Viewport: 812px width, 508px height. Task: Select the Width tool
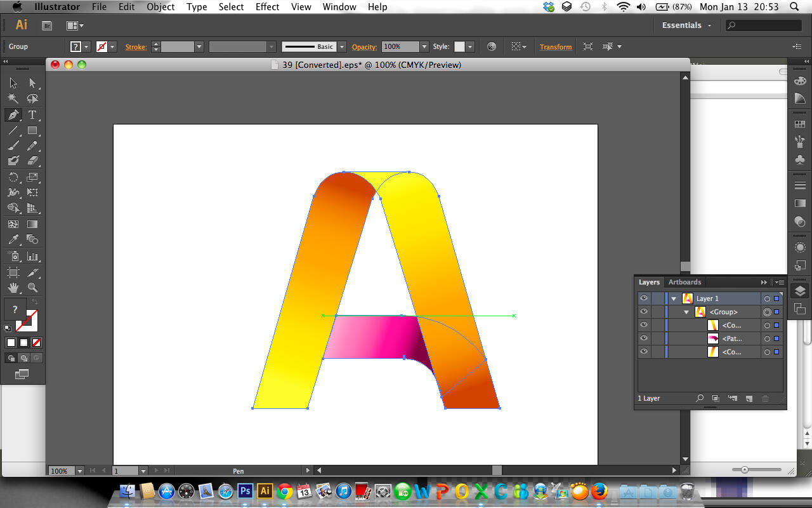tap(13, 192)
